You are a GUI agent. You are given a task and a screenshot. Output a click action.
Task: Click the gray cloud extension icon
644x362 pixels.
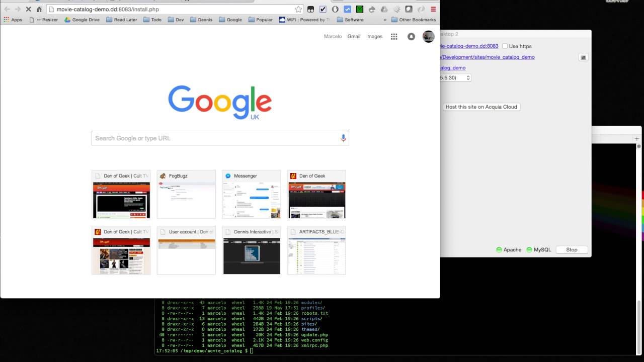[x=384, y=9]
